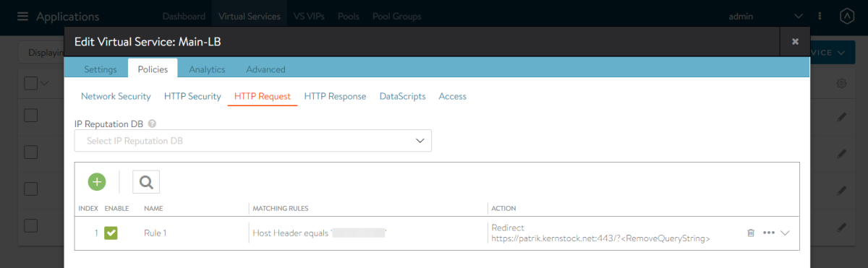Open Pool Groups in the top navigation
This screenshot has height=268, width=868.
(x=396, y=16)
